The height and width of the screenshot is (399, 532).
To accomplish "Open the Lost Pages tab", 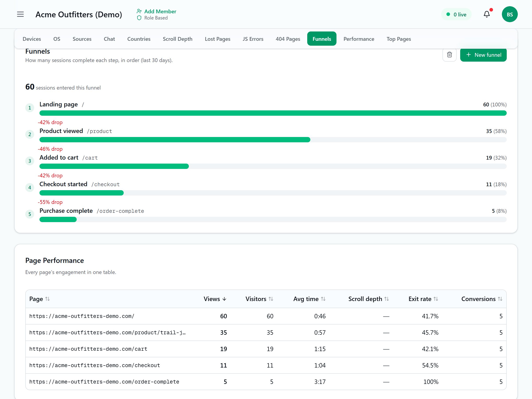I will [217, 39].
